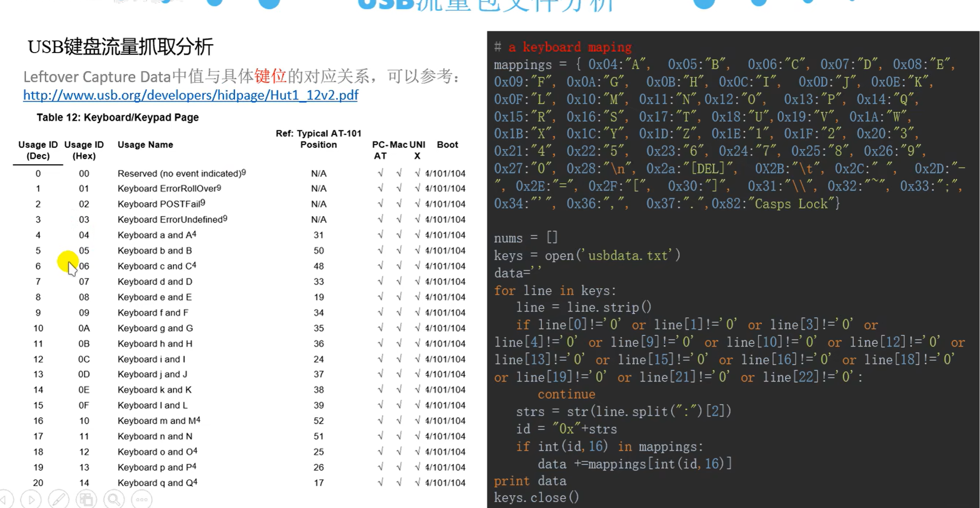Click the Usage Name column header
This screenshot has width=980, height=508.
pos(145,144)
